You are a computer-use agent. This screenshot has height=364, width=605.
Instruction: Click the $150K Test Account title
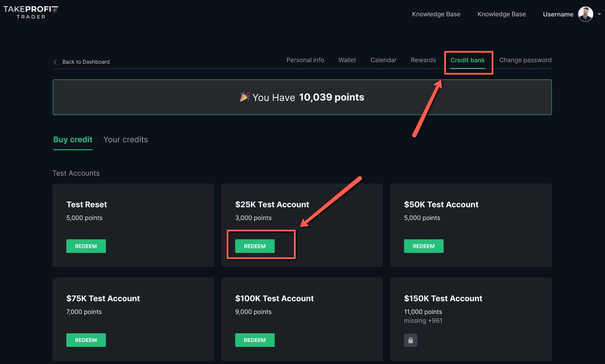[x=443, y=299]
